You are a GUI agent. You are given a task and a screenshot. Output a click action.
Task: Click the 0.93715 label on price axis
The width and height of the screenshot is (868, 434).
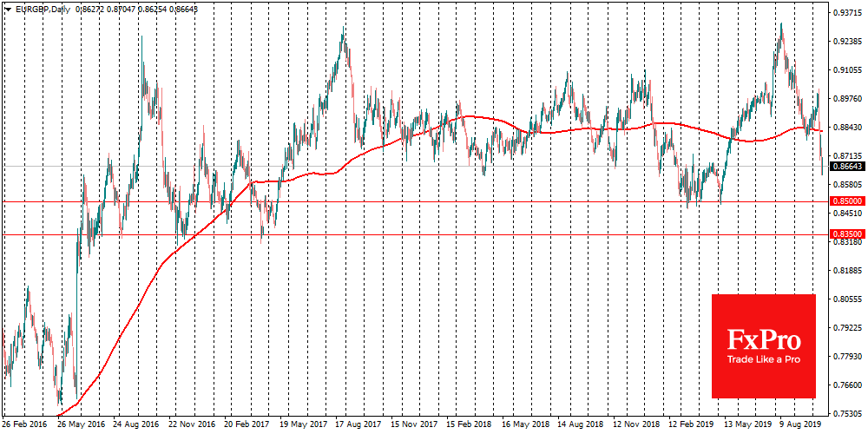(x=846, y=13)
